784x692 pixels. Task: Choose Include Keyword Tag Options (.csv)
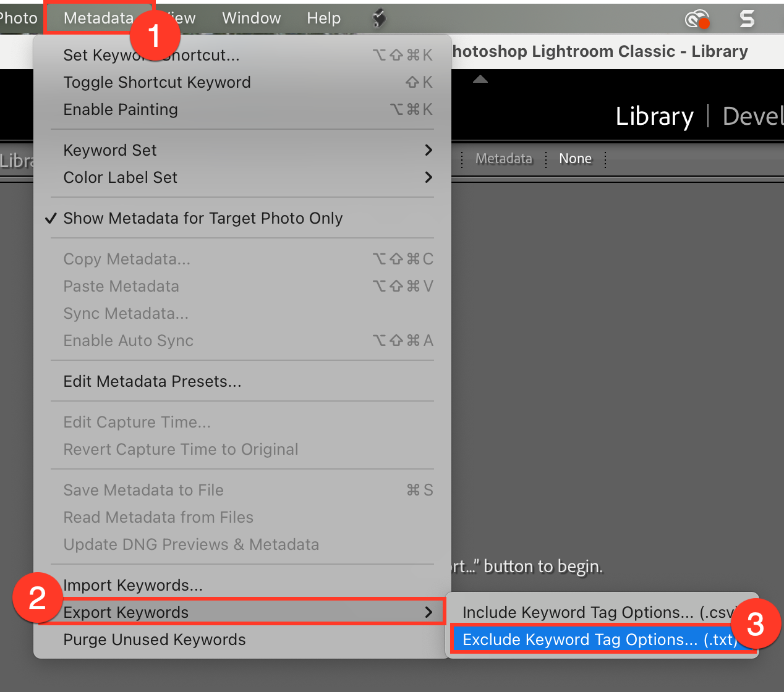point(597,612)
